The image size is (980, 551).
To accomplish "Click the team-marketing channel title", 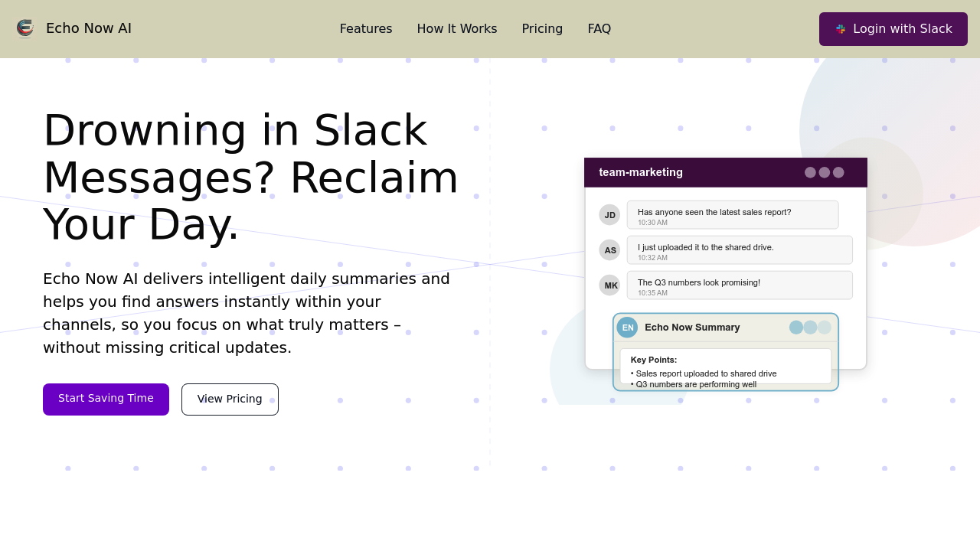I will 641,173.
